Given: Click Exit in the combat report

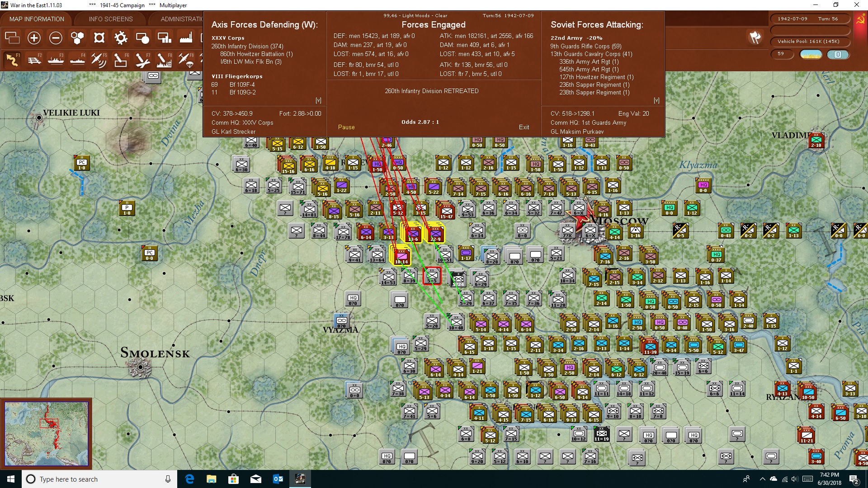Looking at the screenshot, I should pos(524,127).
